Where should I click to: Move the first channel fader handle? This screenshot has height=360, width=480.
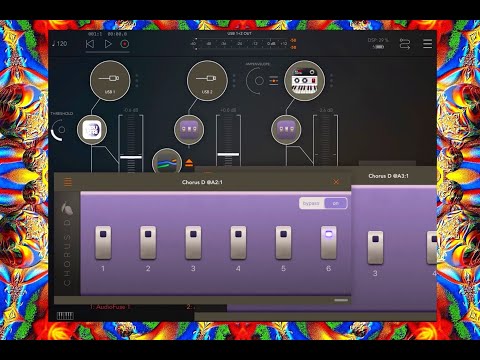point(131,157)
